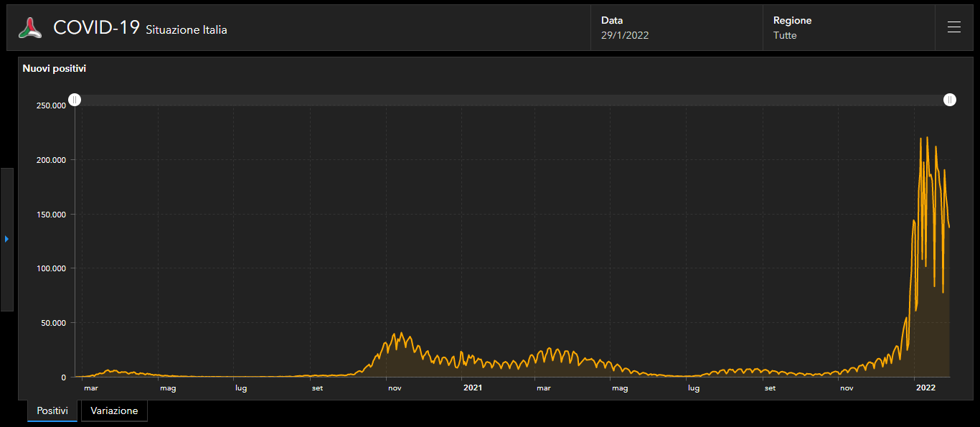
Task: Expand the collapsed left side panel arrow
Action: (6, 239)
